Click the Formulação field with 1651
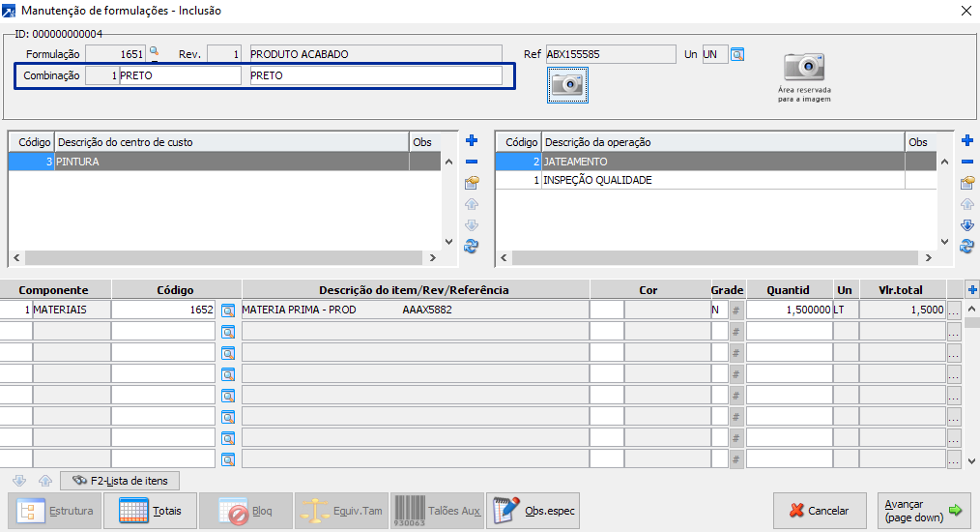The height and width of the screenshot is (532, 980). click(115, 54)
